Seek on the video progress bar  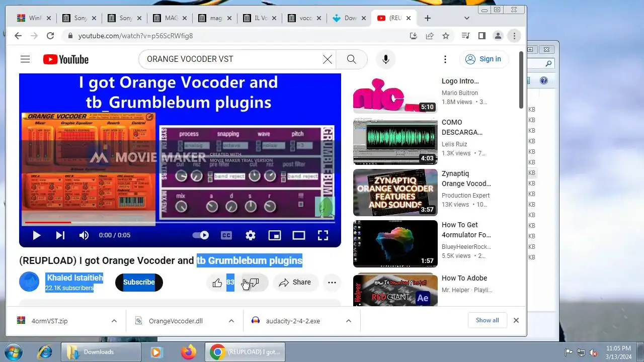(180, 222)
